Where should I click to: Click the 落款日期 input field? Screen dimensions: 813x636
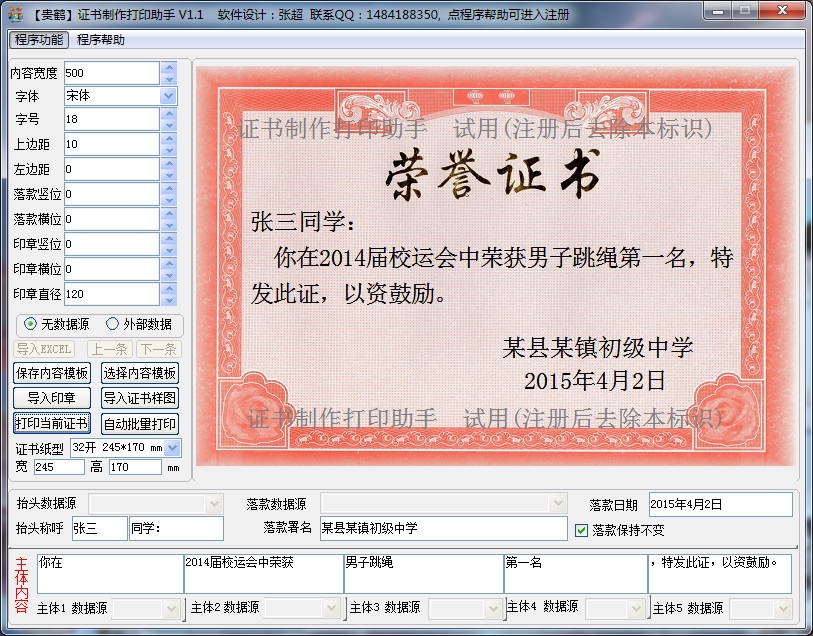coord(721,504)
